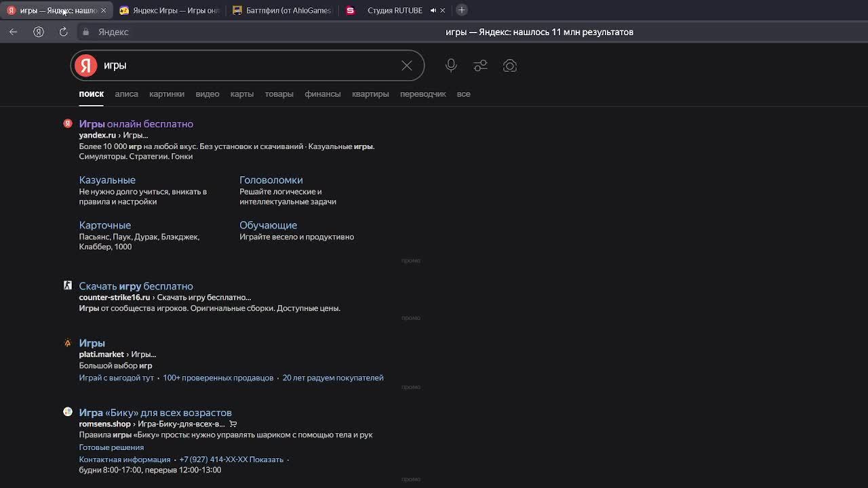This screenshot has width=868, height=488.
Task: Open the Головоломки games sitelink
Action: click(x=271, y=180)
